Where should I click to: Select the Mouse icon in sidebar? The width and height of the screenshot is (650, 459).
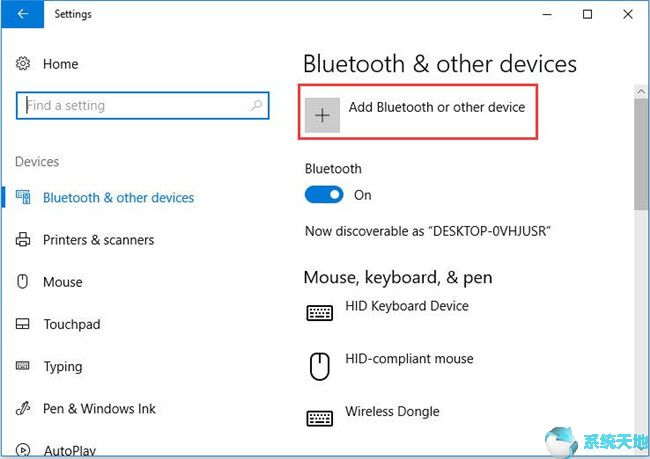click(x=23, y=282)
